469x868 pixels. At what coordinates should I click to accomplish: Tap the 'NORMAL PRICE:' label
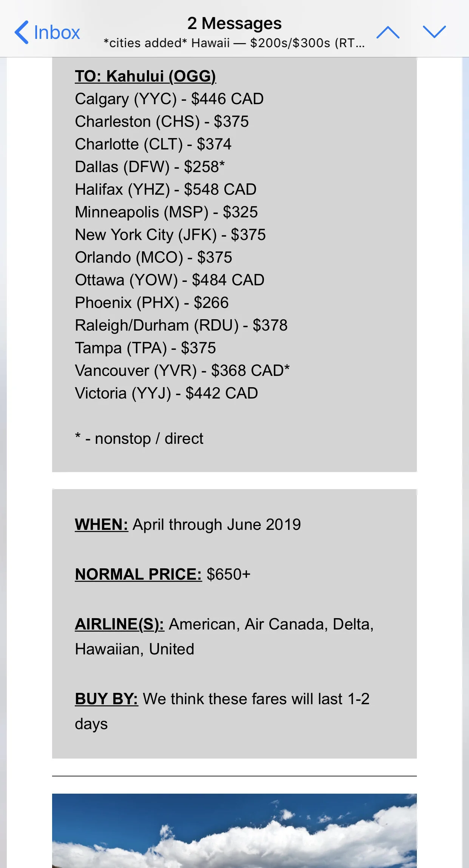point(139,574)
